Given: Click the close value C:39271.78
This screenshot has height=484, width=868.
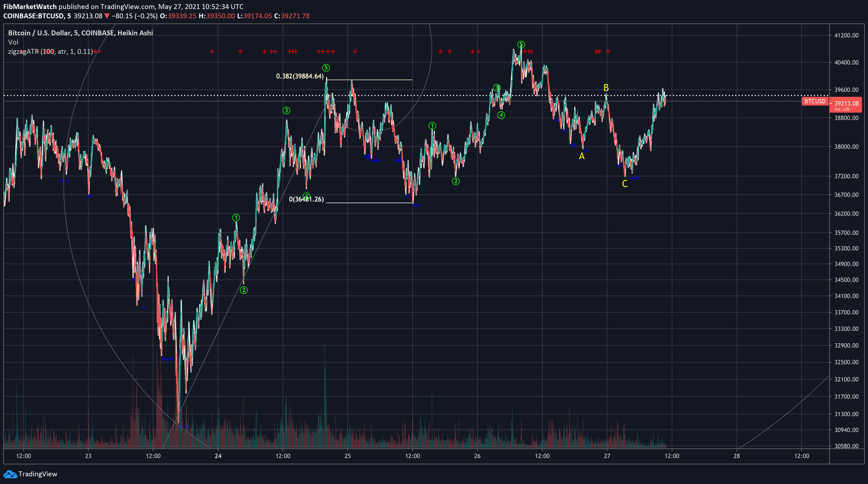Looking at the screenshot, I should pyautogui.click(x=292, y=16).
